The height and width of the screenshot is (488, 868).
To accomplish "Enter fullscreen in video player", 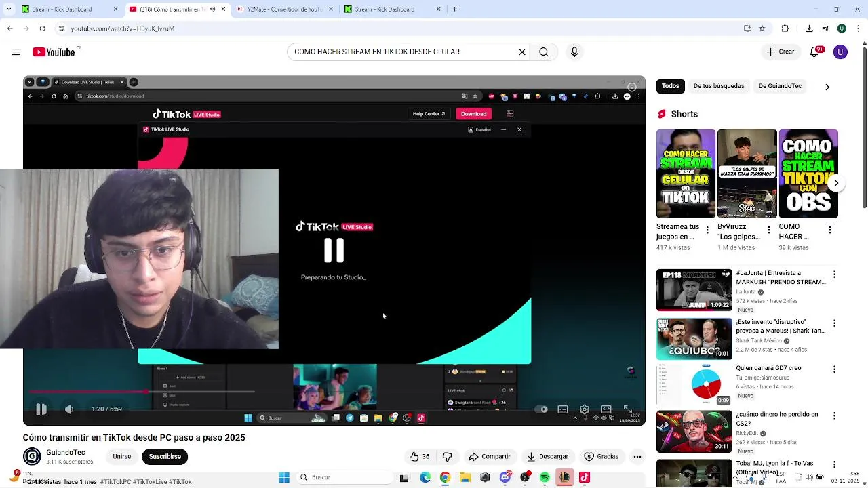I will point(627,409).
